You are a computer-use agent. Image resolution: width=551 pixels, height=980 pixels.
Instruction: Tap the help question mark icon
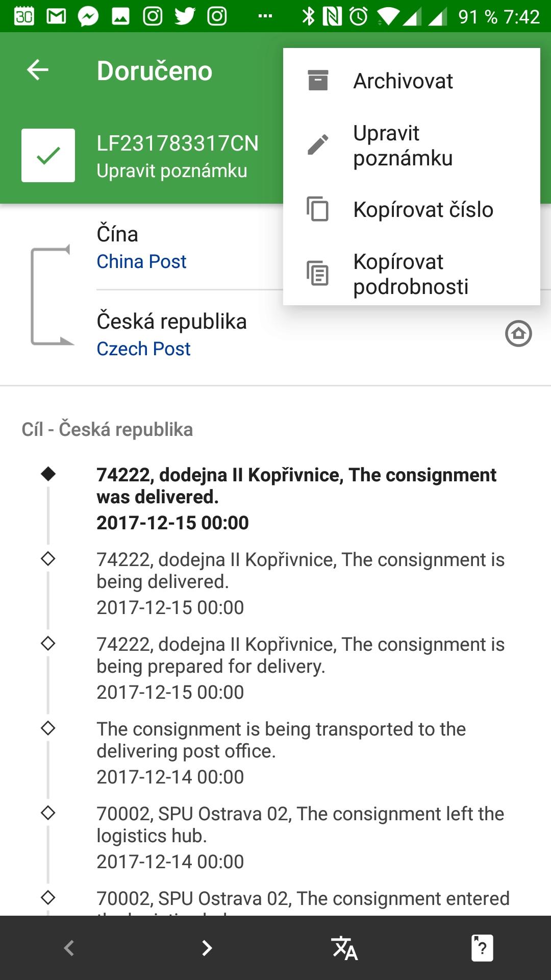point(482,948)
